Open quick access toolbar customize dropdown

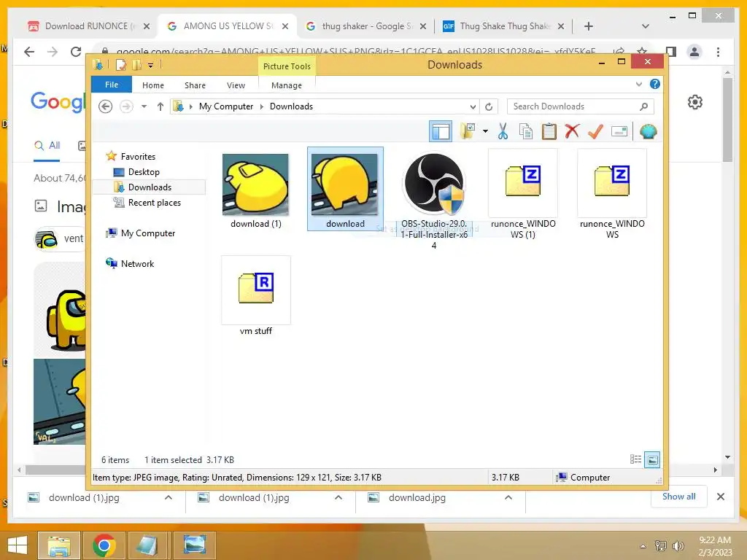point(150,65)
